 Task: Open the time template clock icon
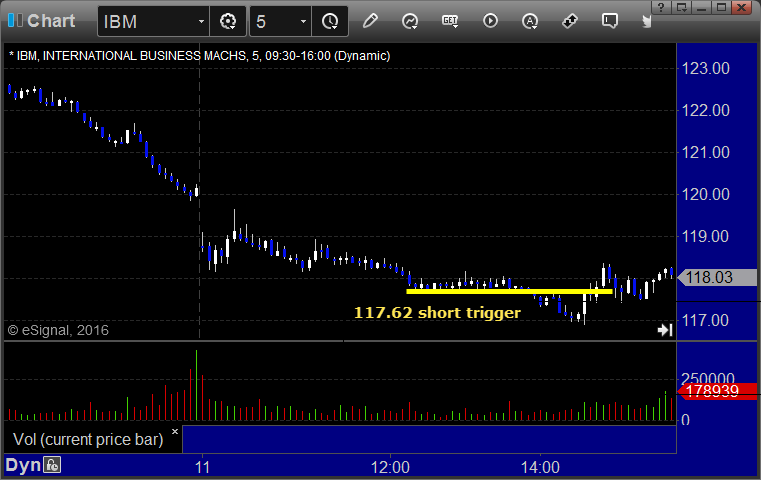click(330, 21)
